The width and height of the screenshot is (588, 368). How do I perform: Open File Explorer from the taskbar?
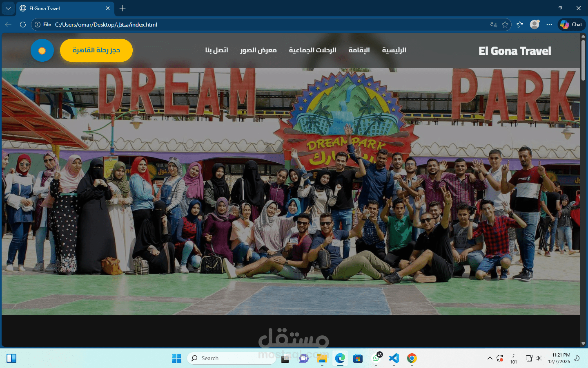click(322, 358)
